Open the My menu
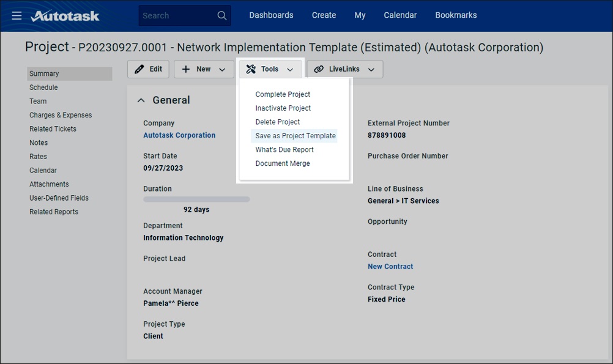This screenshot has height=364, width=613. pyautogui.click(x=360, y=15)
